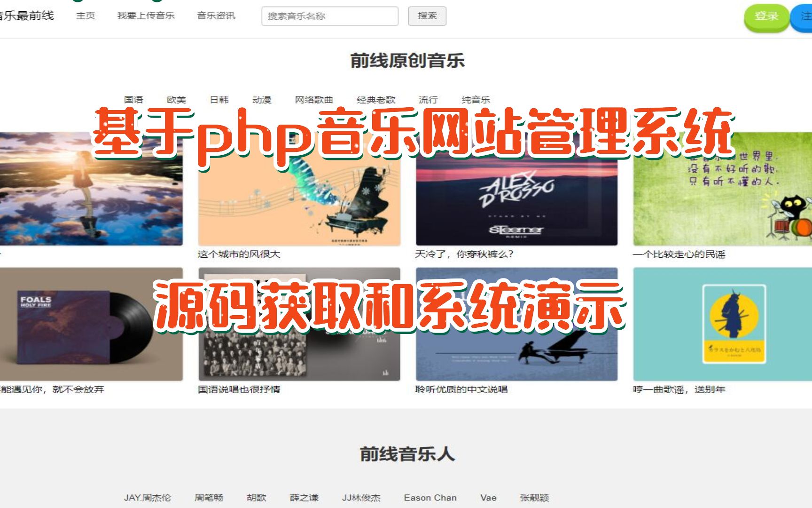Select the 网络歌曲 genre tab

tap(314, 100)
